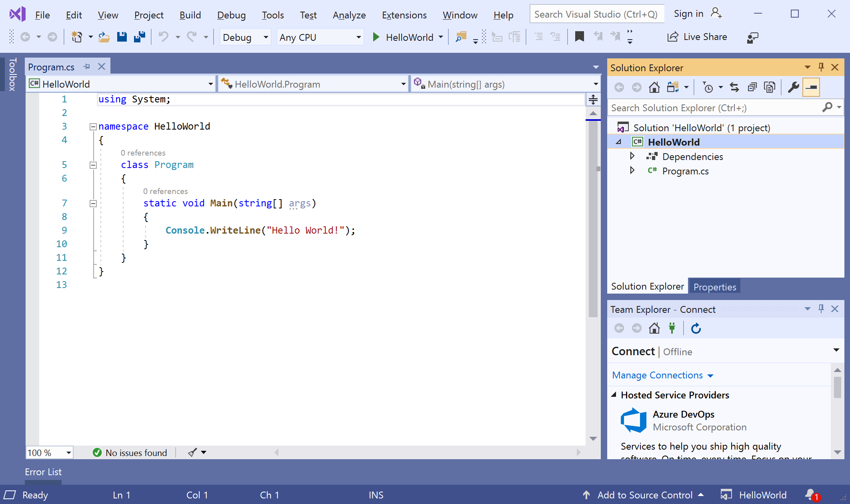Click the No issues found status icon
This screenshot has height=504, width=850.
click(97, 453)
